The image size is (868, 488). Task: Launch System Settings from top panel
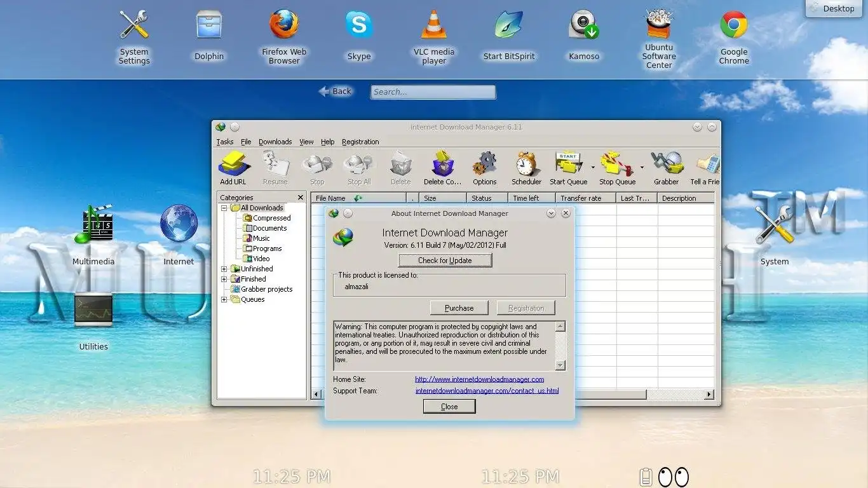[x=134, y=25]
